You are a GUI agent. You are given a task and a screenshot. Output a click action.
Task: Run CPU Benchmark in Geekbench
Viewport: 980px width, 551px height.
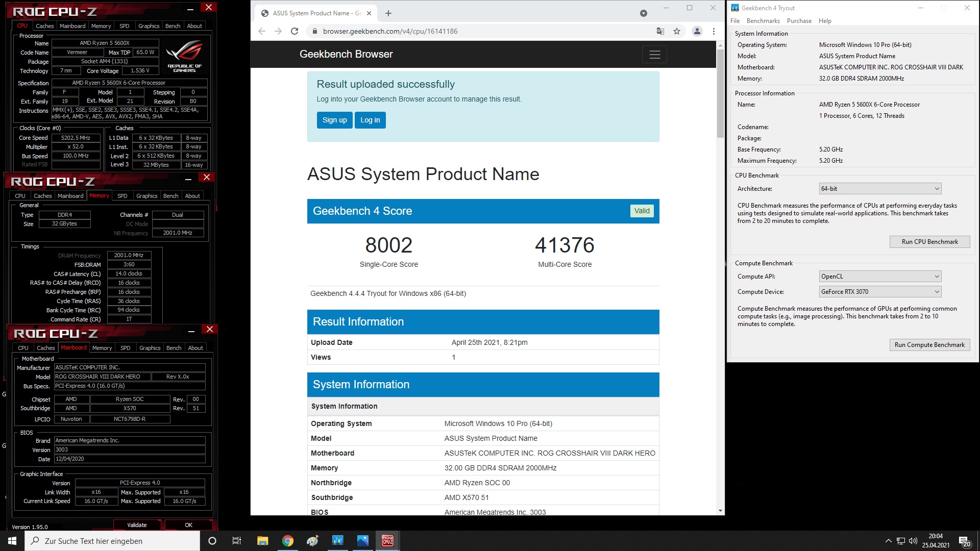click(x=929, y=242)
